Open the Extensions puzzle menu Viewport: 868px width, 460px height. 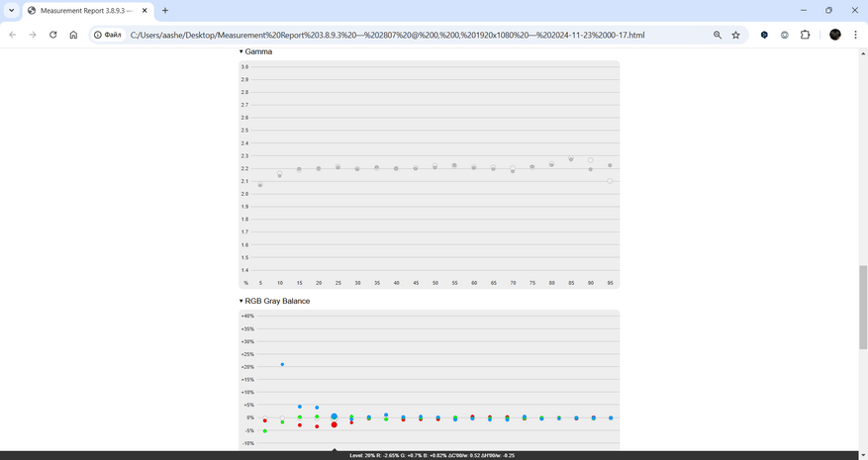[x=805, y=35]
